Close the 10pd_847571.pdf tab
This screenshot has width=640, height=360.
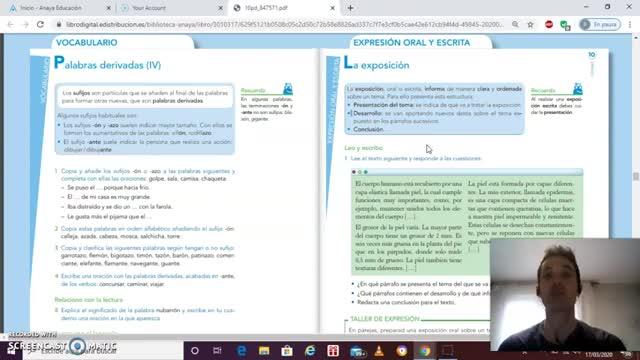pyautogui.click(x=332, y=8)
